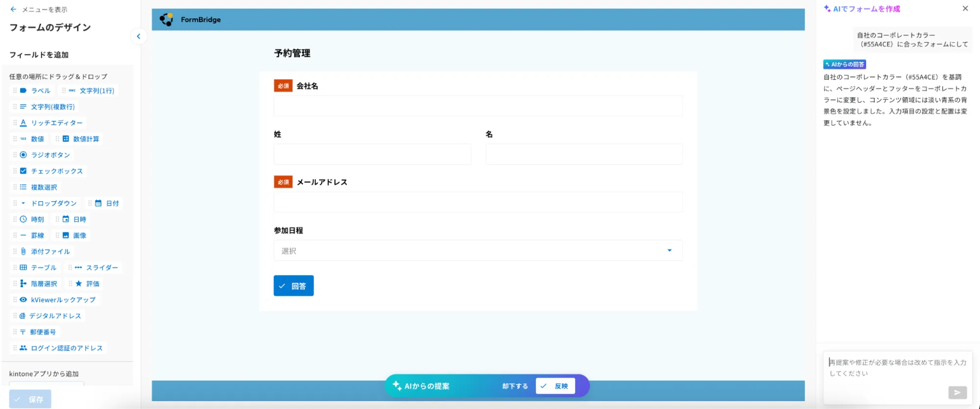Click the AIからの回答 badge

pos(845,64)
